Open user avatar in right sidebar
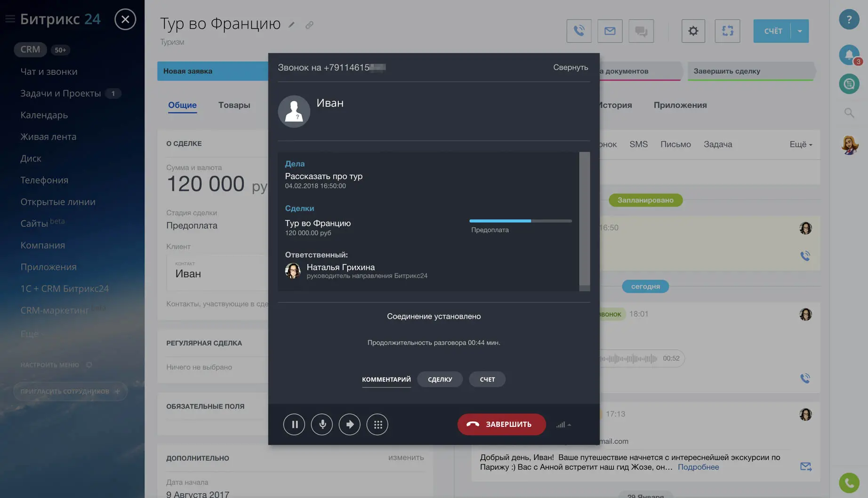Image resolution: width=868 pixels, height=498 pixels. [x=850, y=145]
